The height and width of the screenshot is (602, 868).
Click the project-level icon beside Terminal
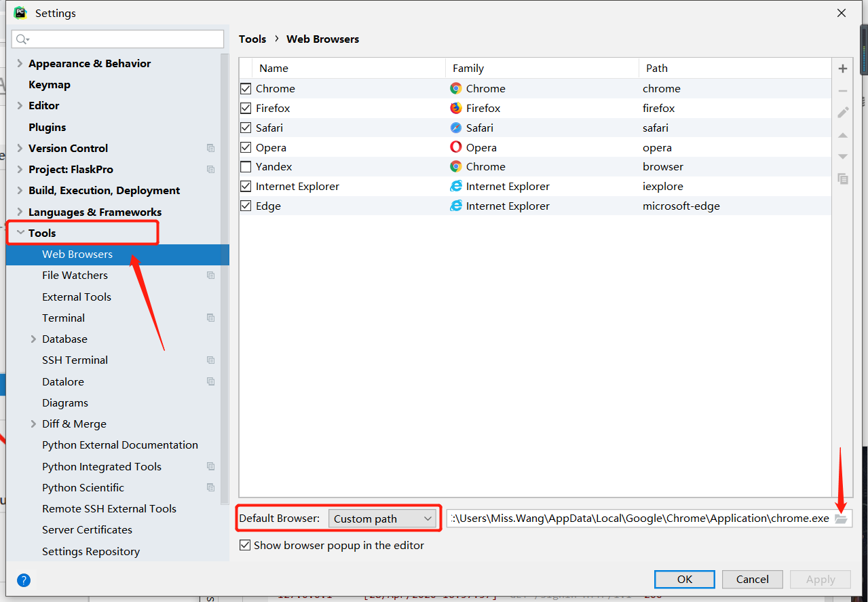point(211,318)
